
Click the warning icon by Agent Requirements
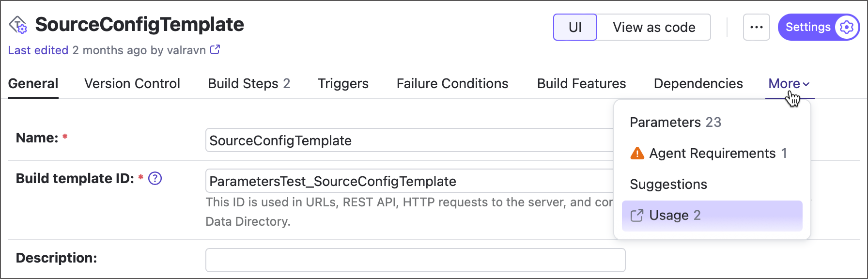[637, 154]
